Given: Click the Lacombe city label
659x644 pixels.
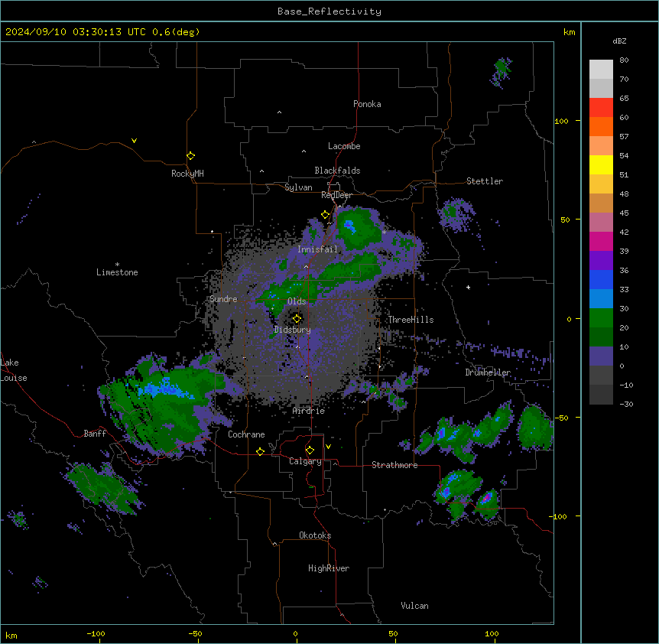Looking at the screenshot, I should coord(344,146).
